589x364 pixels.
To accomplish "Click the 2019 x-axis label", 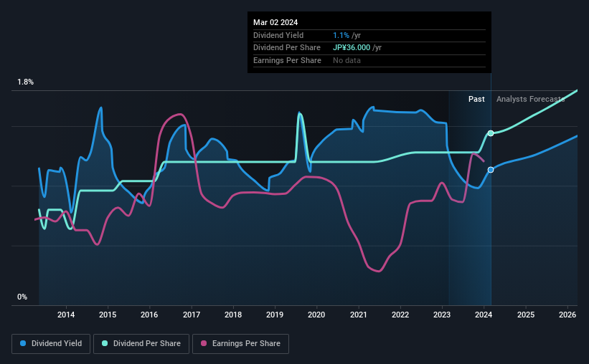I will [275, 315].
